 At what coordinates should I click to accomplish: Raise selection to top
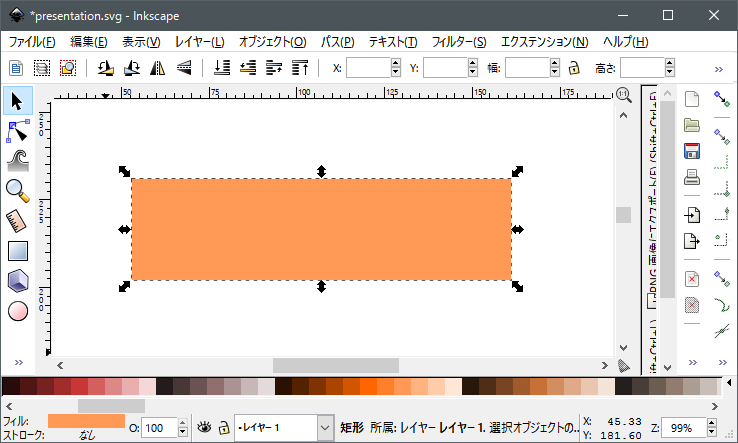click(300, 68)
